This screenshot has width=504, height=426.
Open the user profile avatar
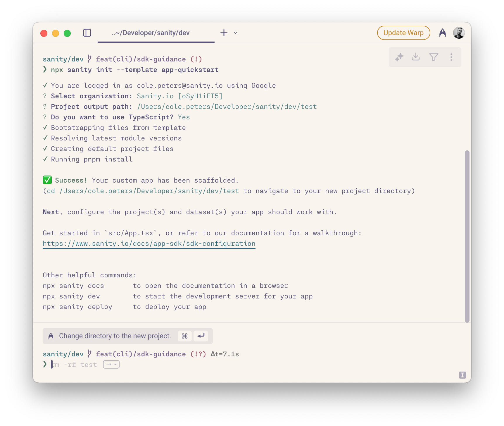coord(459,33)
